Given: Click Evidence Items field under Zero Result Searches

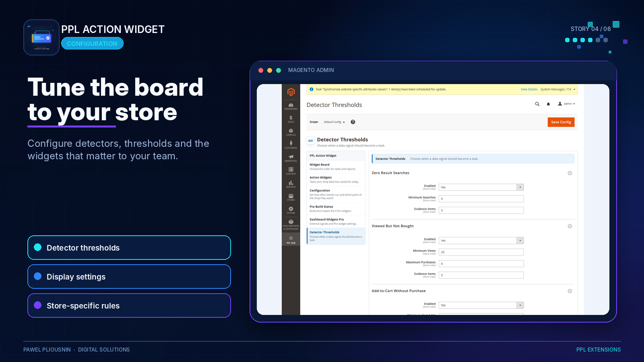Looking at the screenshot, I should pos(481,210).
